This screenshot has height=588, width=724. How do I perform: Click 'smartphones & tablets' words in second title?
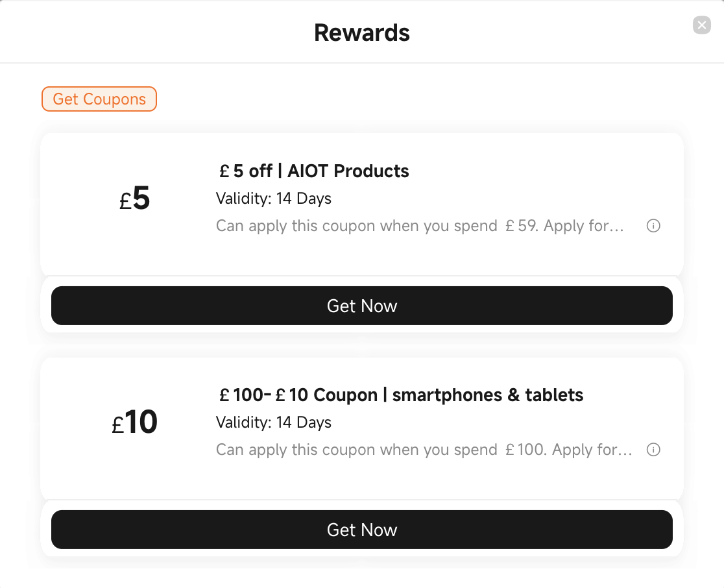tap(488, 395)
